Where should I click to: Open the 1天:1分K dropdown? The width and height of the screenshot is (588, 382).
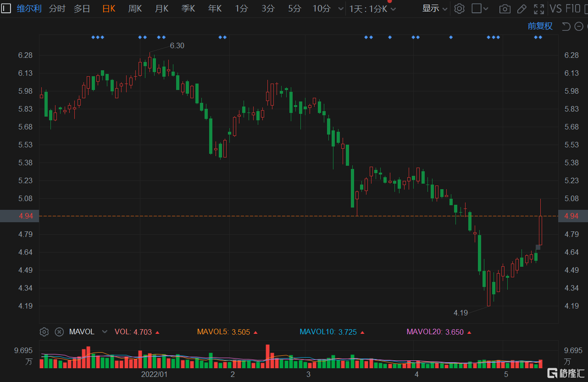(x=372, y=9)
